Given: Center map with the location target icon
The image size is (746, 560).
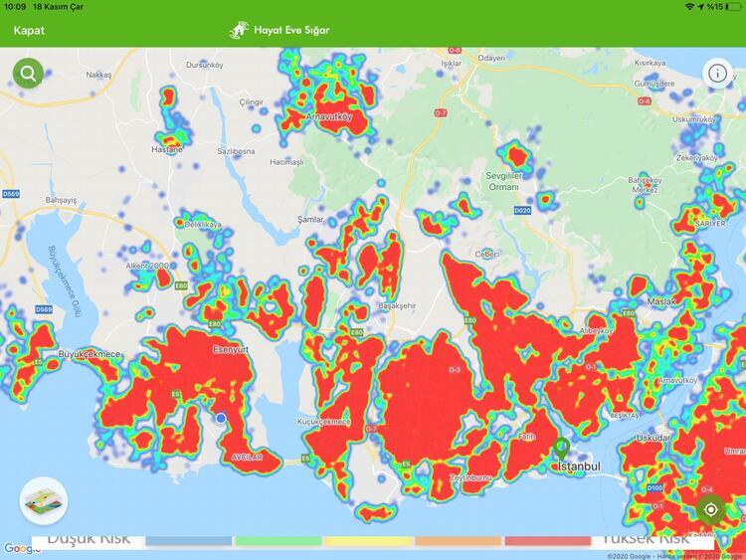Looking at the screenshot, I should (710, 510).
